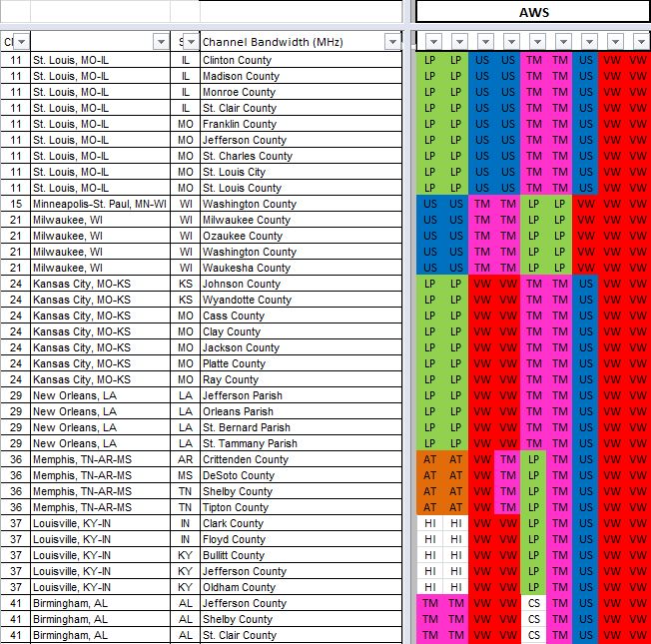Select the DeSoto County cell
Viewport: 651px width, 644px height.
(x=301, y=475)
